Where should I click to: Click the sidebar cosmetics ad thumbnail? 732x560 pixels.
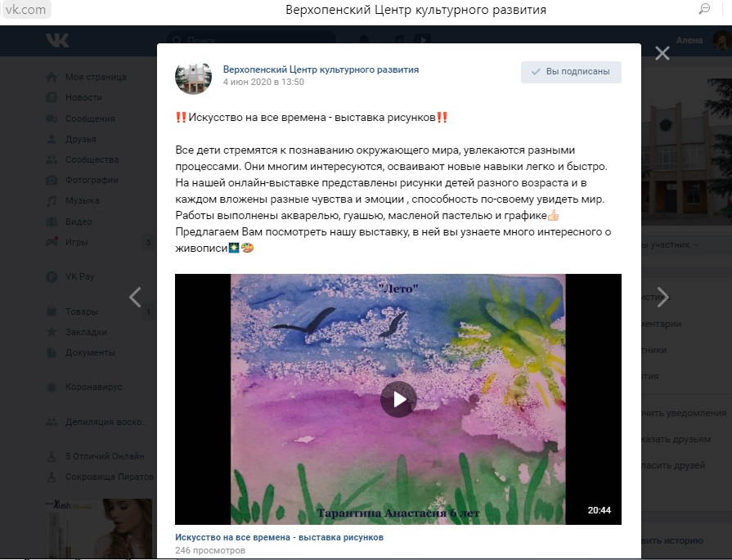(x=99, y=528)
